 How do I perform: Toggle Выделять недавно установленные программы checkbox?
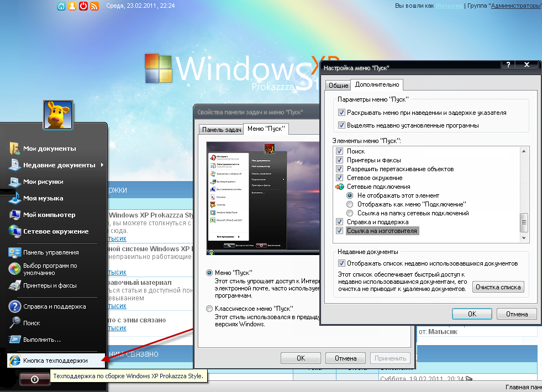(341, 125)
